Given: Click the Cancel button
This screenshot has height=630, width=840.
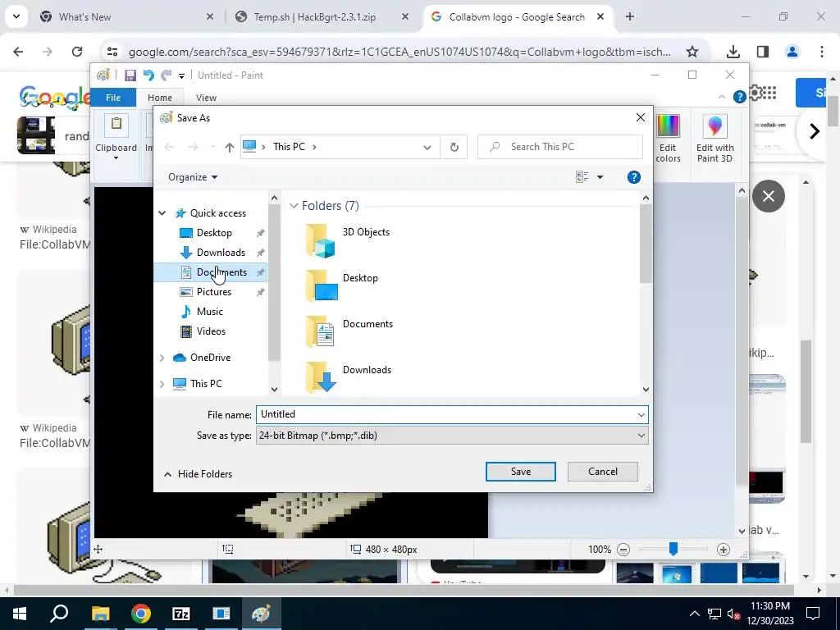Looking at the screenshot, I should pyautogui.click(x=603, y=472).
